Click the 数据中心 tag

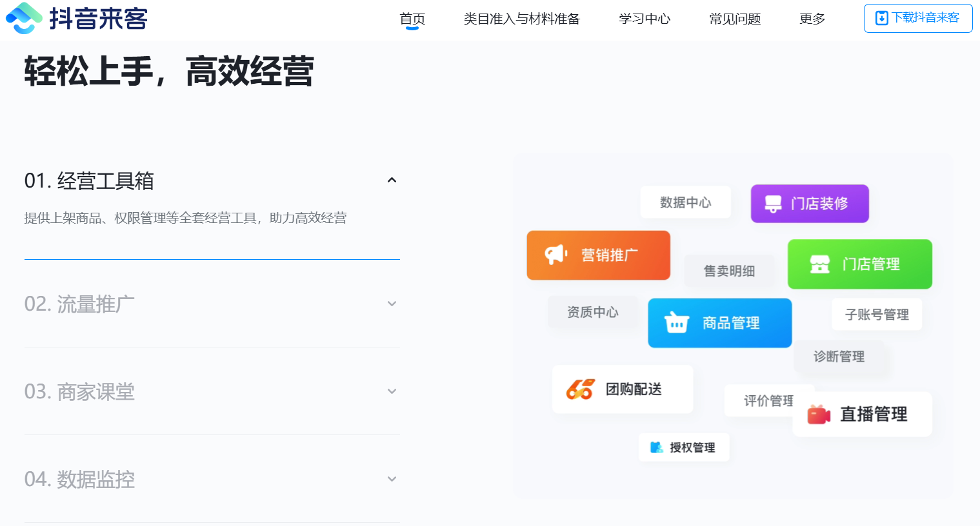click(685, 202)
